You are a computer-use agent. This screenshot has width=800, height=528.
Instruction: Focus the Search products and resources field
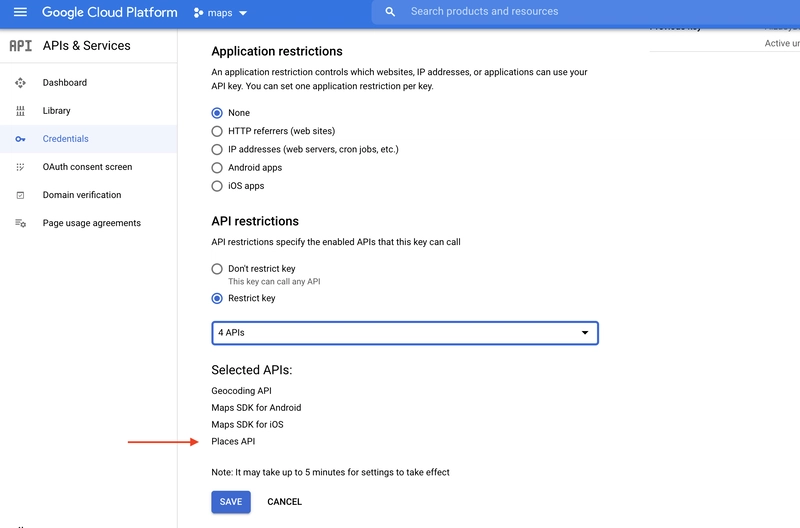tap(586, 12)
